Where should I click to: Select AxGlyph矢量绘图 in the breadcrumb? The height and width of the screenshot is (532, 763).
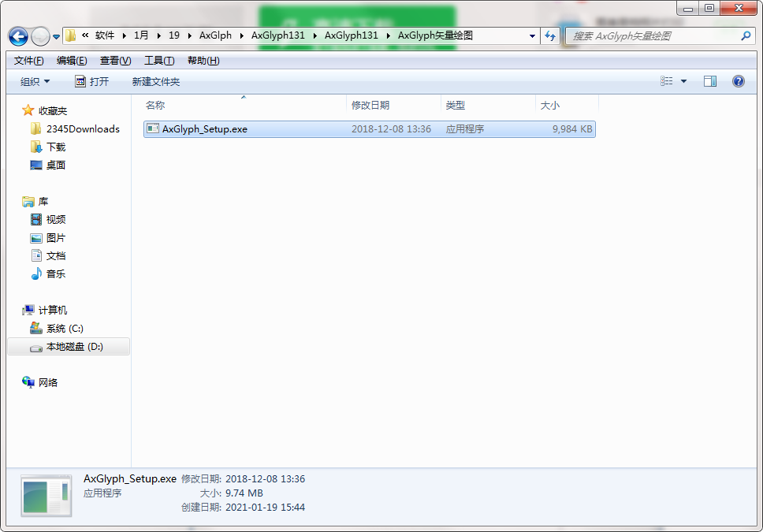click(x=436, y=35)
